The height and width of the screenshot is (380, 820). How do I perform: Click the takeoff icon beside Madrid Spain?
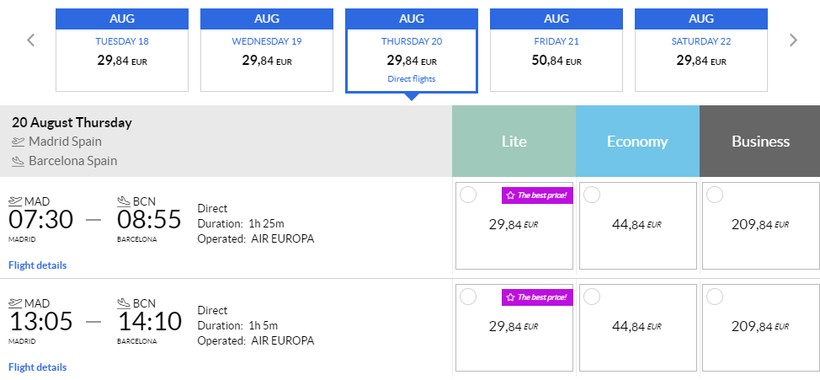(x=18, y=142)
